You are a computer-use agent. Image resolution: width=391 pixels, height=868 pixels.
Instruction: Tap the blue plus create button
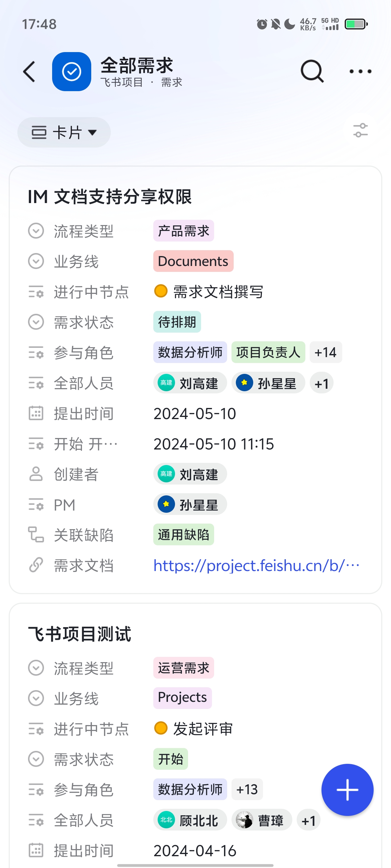pos(347,790)
